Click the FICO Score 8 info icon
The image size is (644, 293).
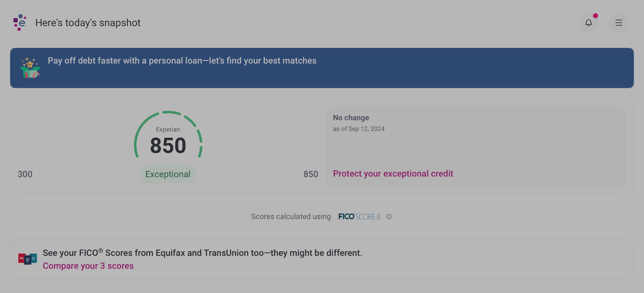pyautogui.click(x=389, y=217)
